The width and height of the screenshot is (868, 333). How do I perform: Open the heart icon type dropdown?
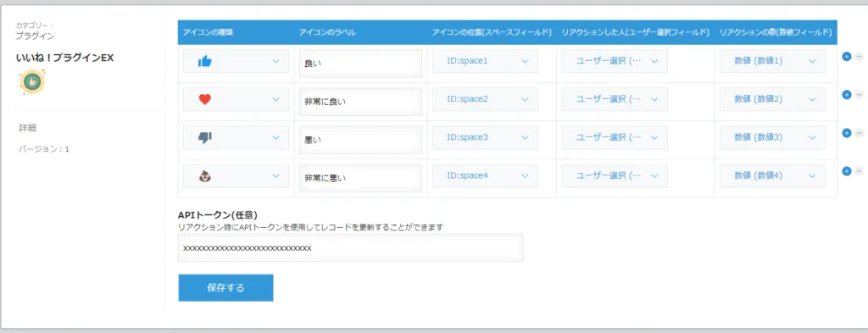[236, 100]
